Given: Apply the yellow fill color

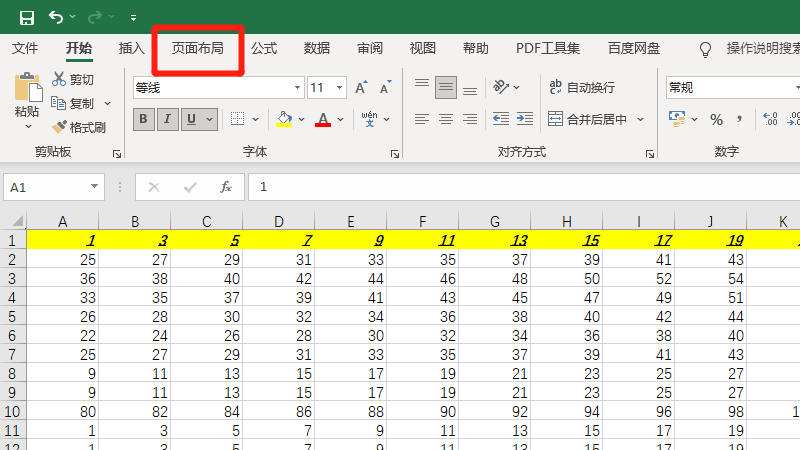Looking at the screenshot, I should point(284,120).
